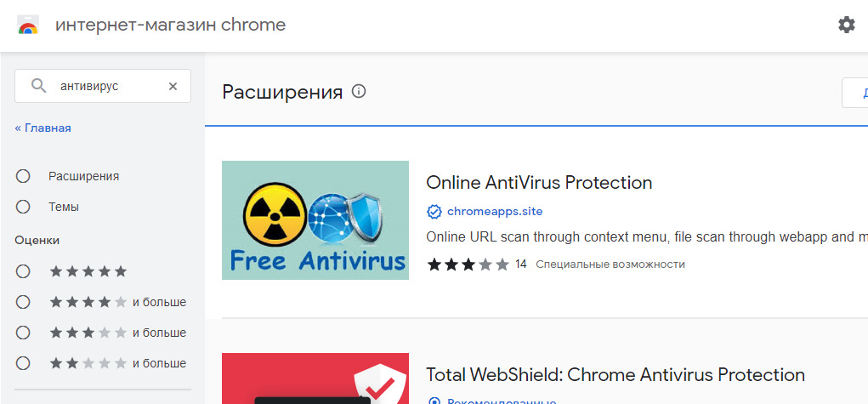Image resolution: width=868 pixels, height=404 pixels.
Task: Open the Online AntiVirus Protection title
Action: pos(539,182)
